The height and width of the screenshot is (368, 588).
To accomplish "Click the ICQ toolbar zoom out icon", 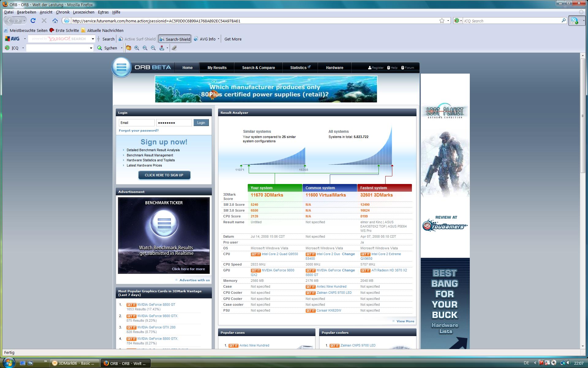I will point(153,48).
